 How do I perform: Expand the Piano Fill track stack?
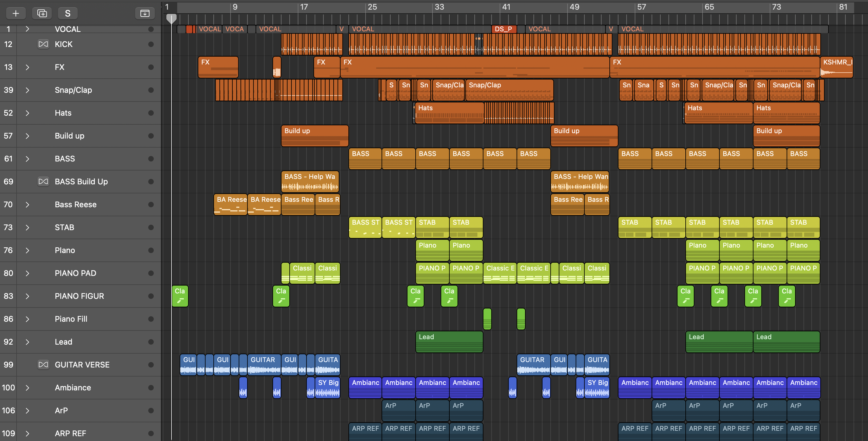click(x=27, y=319)
